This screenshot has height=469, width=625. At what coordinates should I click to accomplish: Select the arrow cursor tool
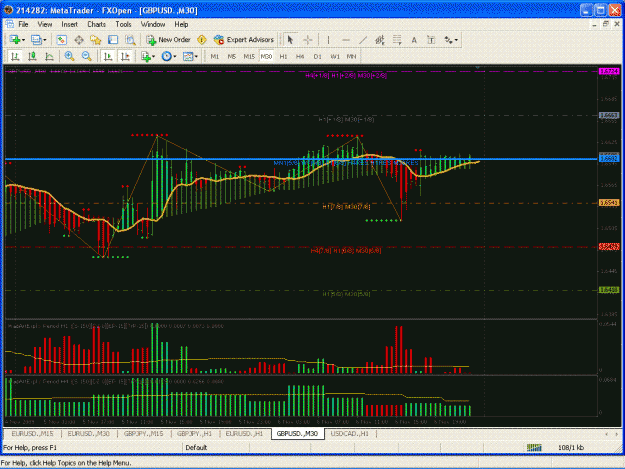point(290,40)
